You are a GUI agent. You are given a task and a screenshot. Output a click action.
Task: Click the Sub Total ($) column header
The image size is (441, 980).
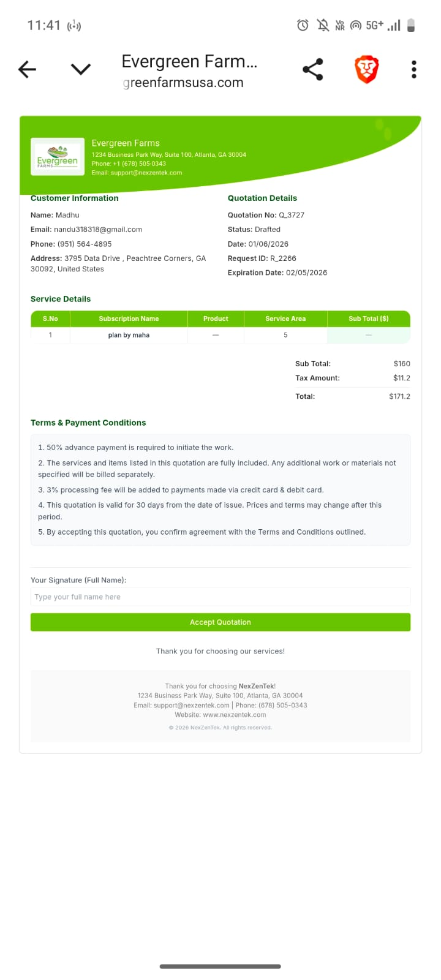pyautogui.click(x=369, y=318)
